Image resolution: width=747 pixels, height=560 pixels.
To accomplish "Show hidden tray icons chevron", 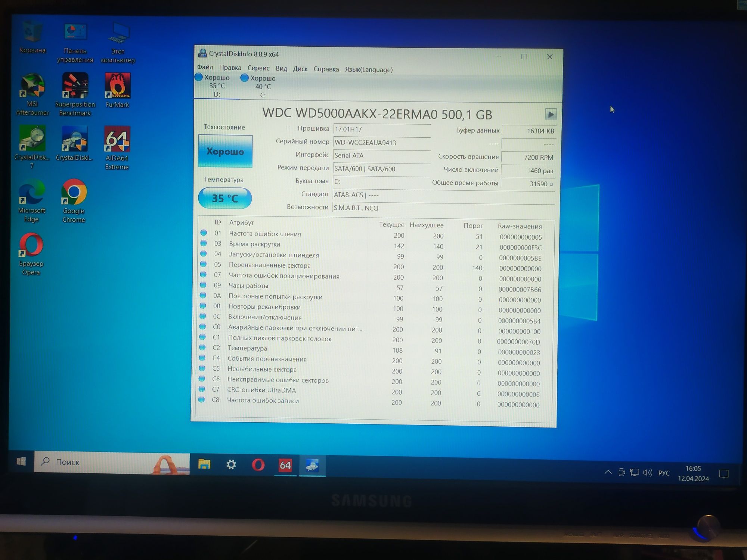I will pyautogui.click(x=608, y=472).
